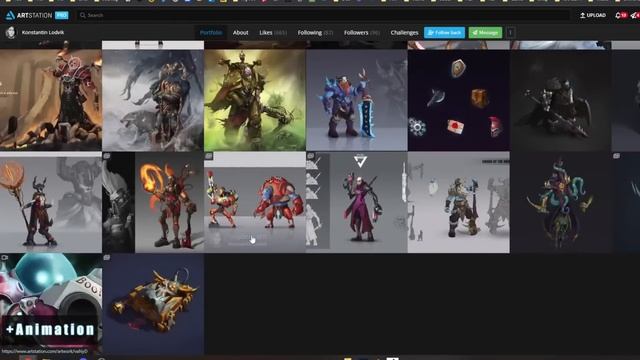Click multi-image badge on crab warriors thumbnail
The height and width of the screenshot is (360, 640).
click(209, 156)
